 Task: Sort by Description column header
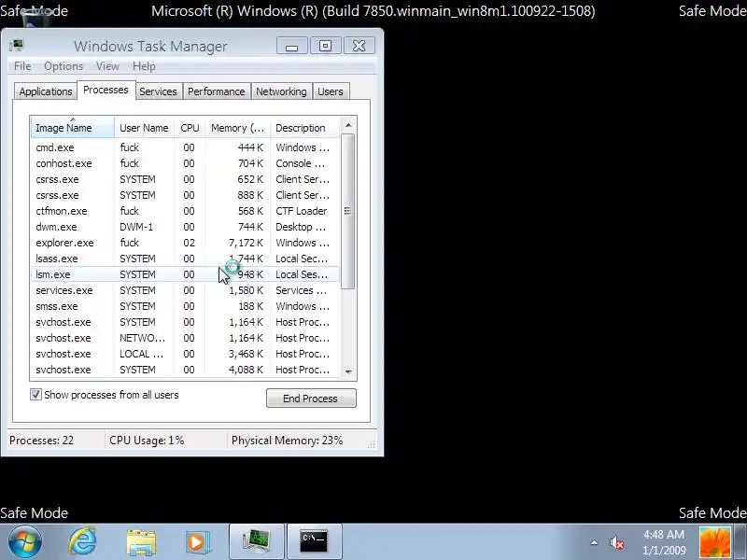pyautogui.click(x=305, y=128)
